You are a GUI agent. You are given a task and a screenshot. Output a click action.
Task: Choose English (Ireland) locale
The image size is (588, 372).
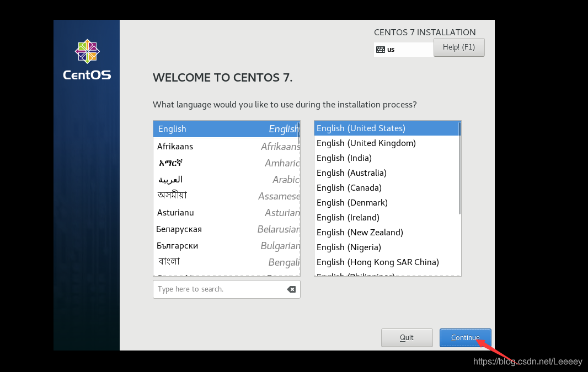click(386, 218)
